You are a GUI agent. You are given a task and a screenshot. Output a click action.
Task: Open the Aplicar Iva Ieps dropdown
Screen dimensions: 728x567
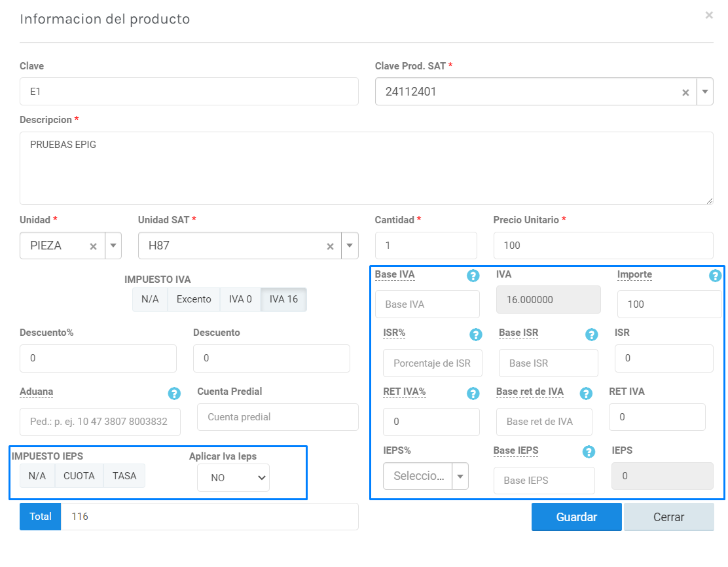[233, 478]
